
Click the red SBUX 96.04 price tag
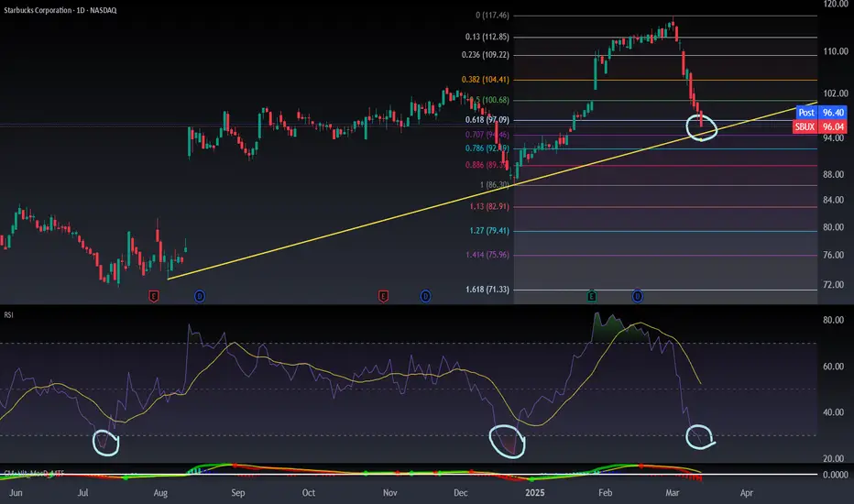coord(820,127)
